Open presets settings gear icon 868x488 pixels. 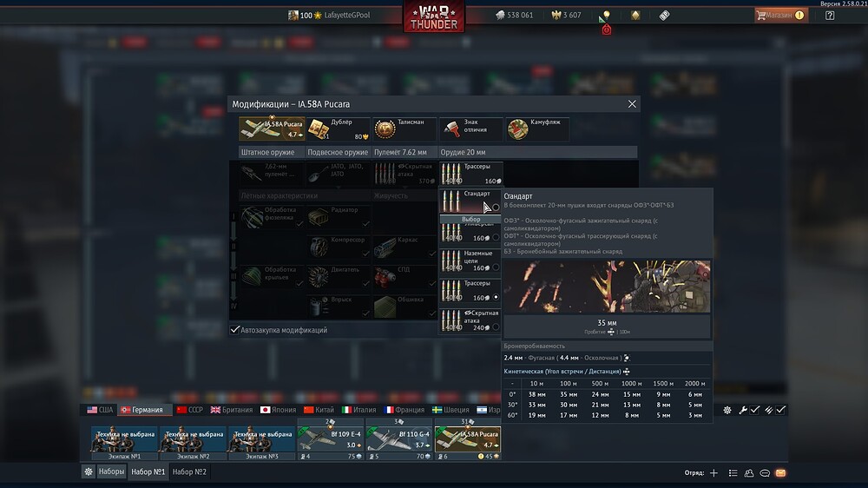[88, 472]
